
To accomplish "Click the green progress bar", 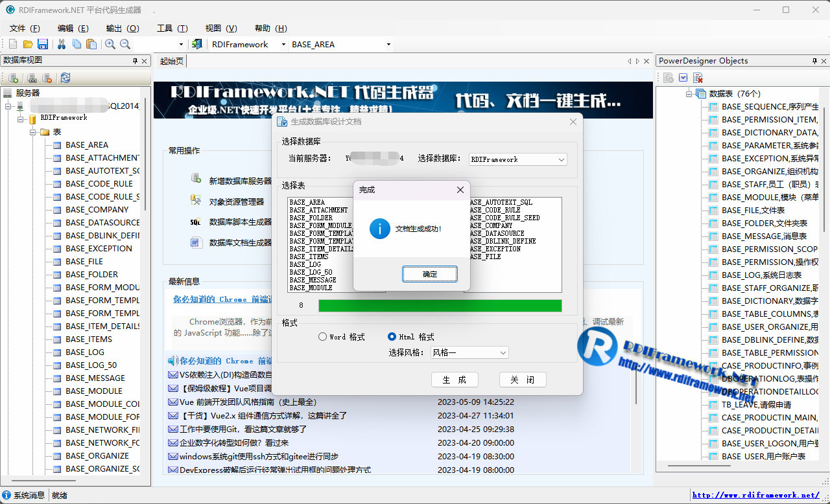I will click(440, 306).
